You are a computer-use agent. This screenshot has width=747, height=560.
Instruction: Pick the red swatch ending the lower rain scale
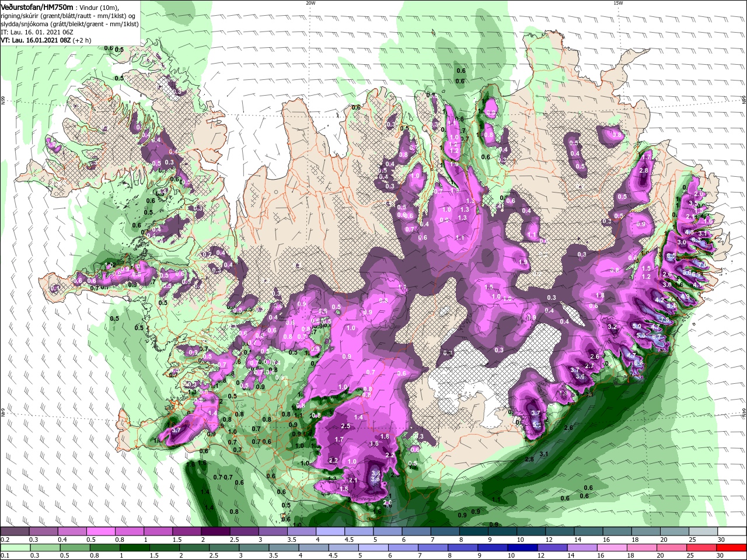[732, 548]
